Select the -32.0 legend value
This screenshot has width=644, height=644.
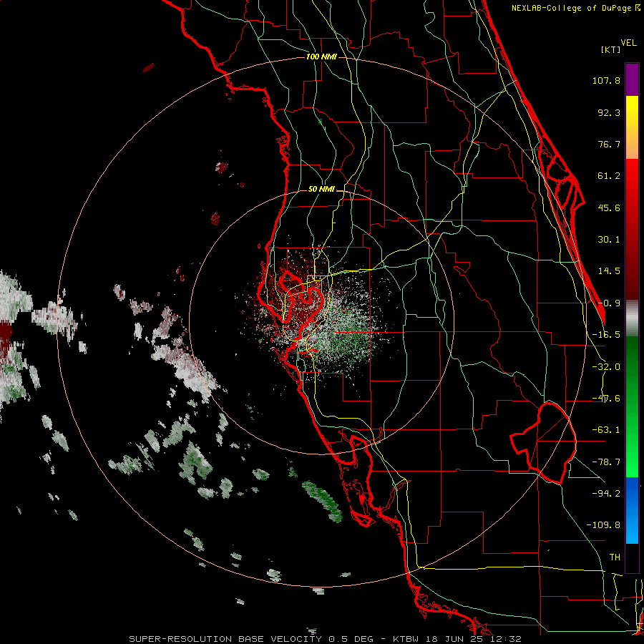[x=606, y=367]
